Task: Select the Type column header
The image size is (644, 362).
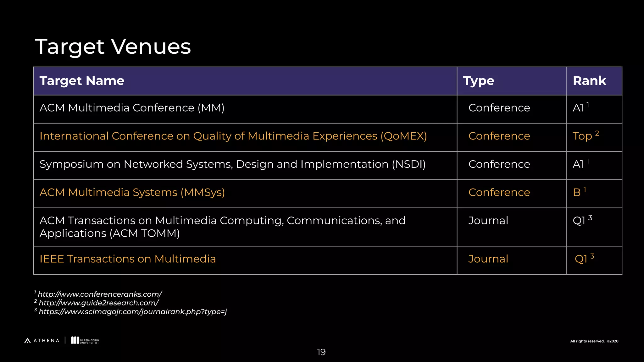Action: point(479,81)
